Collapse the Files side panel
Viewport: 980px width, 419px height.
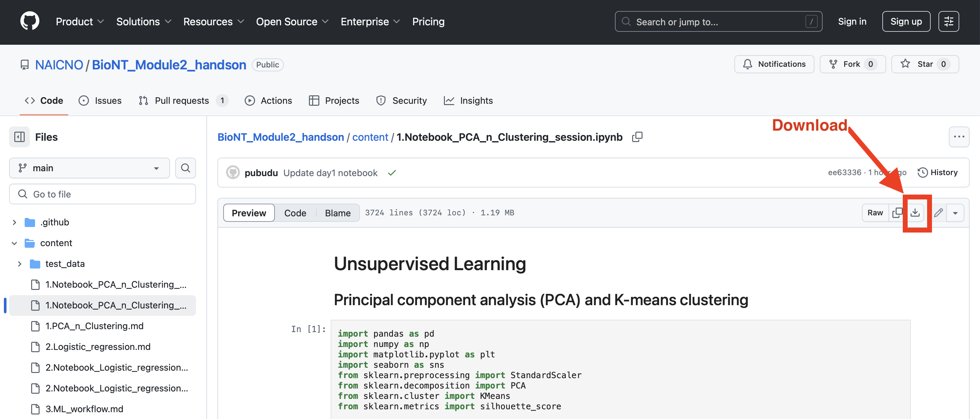pyautogui.click(x=19, y=137)
